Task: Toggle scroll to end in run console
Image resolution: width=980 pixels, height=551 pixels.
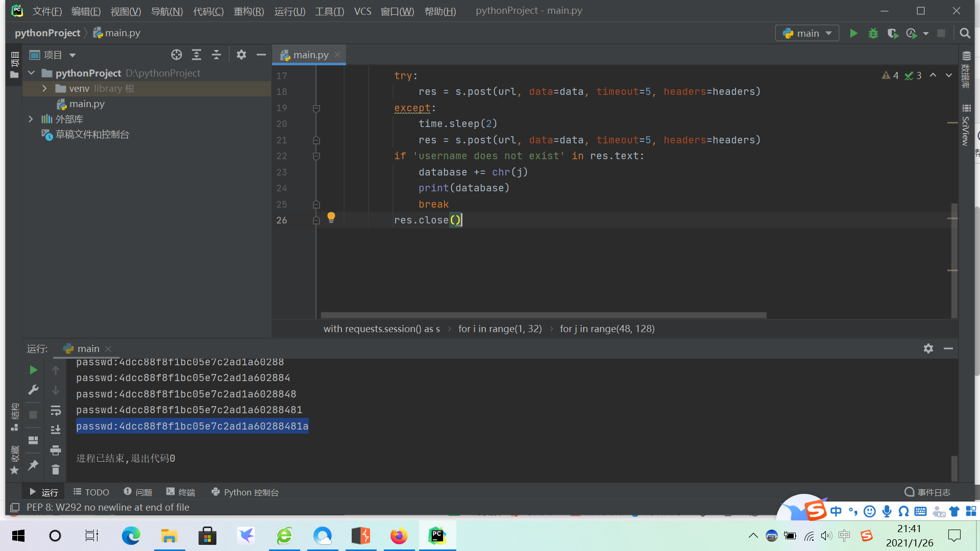Action: coord(56,430)
